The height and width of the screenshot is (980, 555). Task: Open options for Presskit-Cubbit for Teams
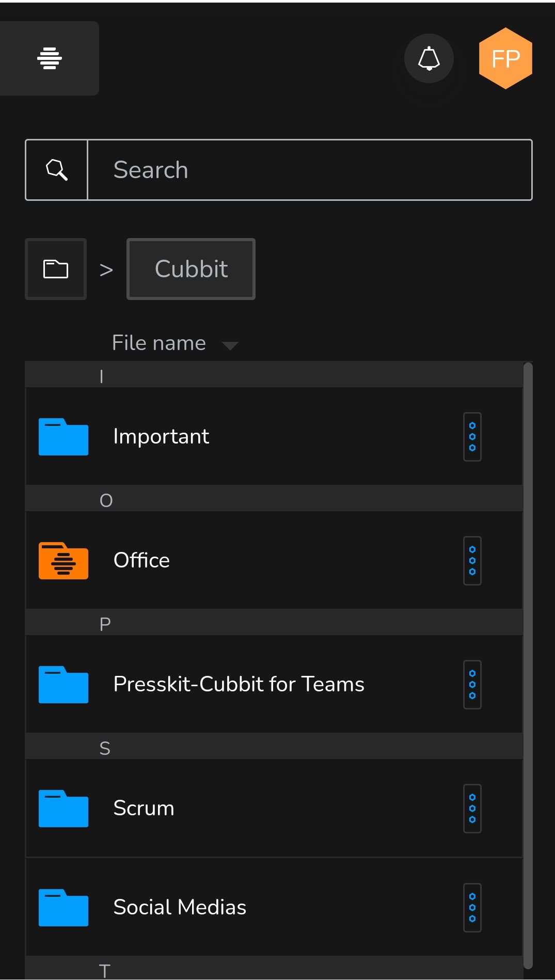[x=472, y=685]
